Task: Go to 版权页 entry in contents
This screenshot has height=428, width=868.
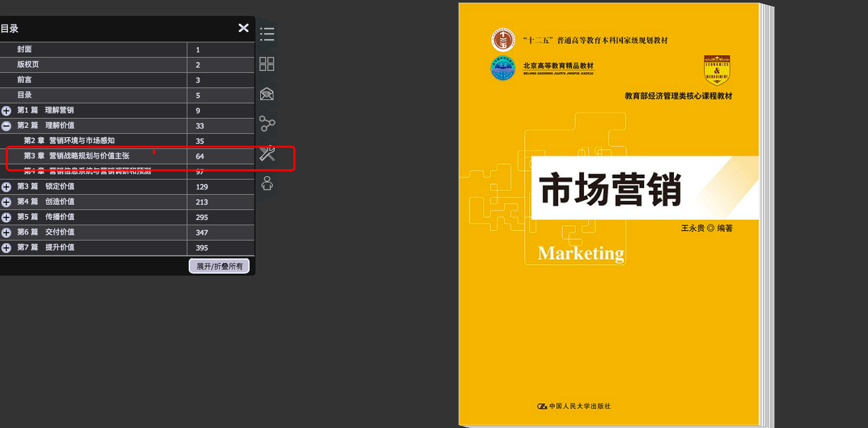Action: [28, 64]
